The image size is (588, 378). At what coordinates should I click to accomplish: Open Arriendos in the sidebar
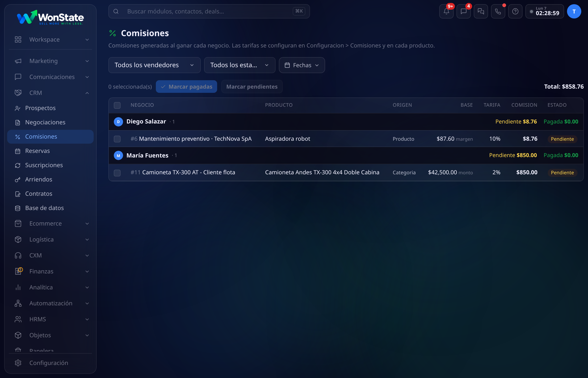click(50, 179)
